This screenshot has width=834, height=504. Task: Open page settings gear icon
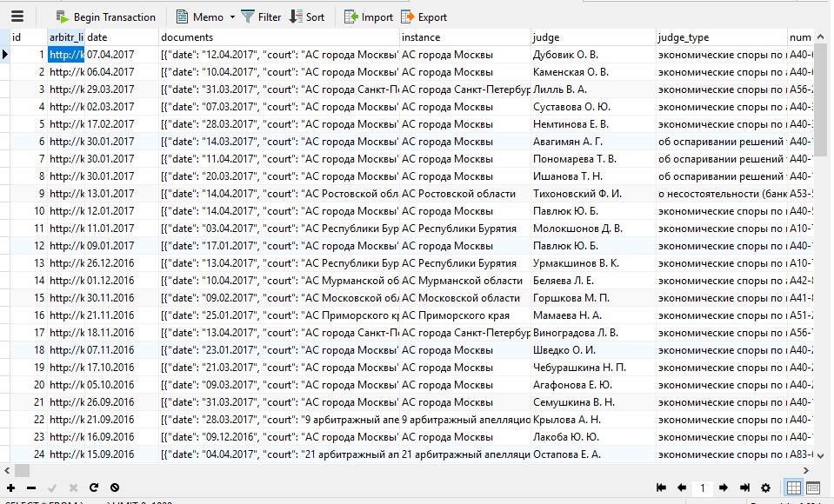pyautogui.click(x=765, y=487)
